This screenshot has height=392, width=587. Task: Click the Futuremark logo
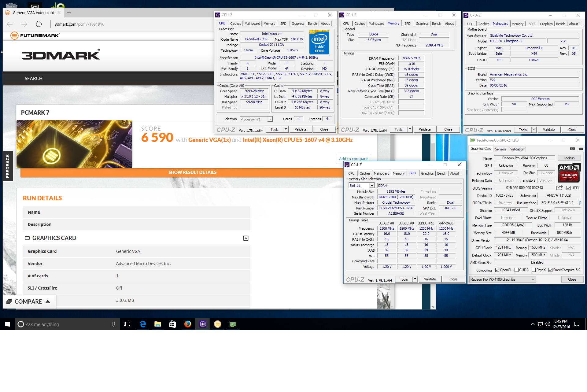pyautogui.click(x=35, y=35)
